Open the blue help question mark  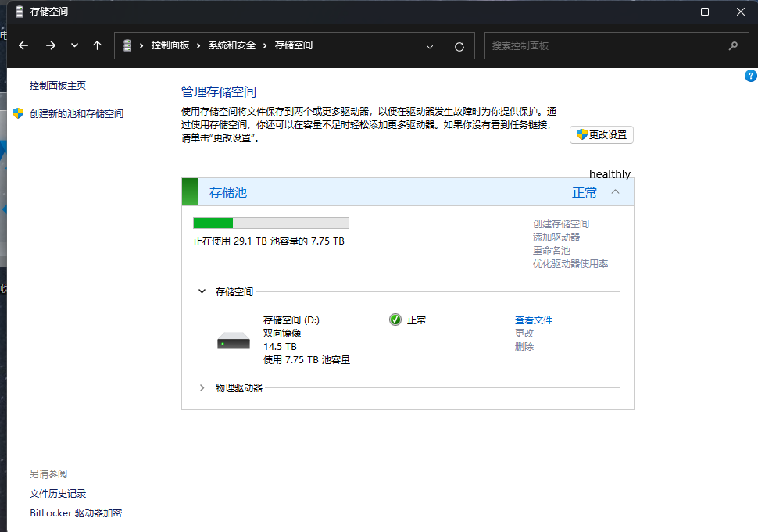[x=750, y=76]
